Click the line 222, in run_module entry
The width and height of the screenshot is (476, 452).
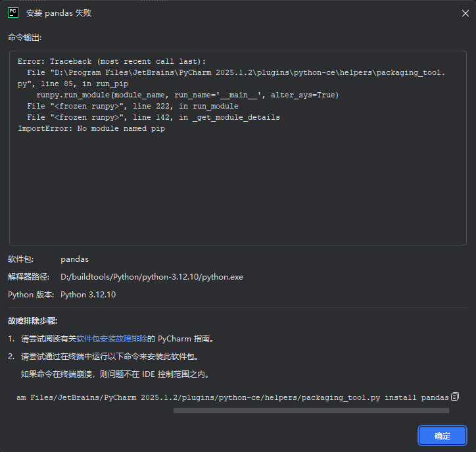pyautogui.click(x=133, y=106)
